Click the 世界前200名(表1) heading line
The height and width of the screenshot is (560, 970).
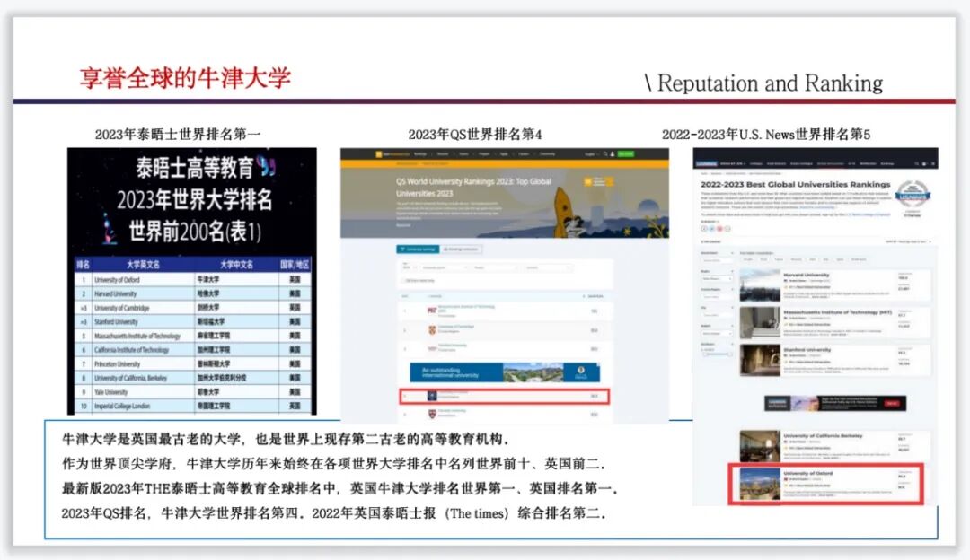click(195, 232)
